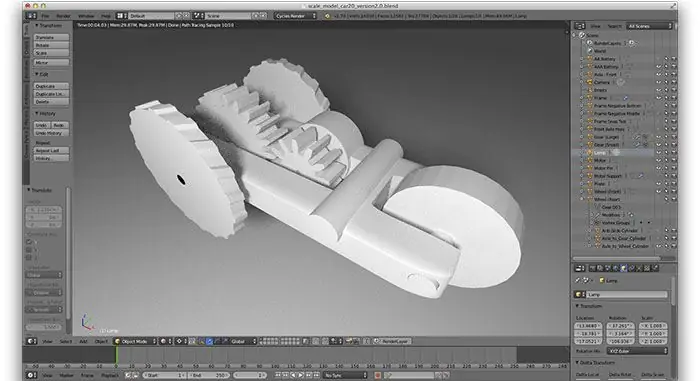Collapse the History section in the tool shelf
Image resolution: width=700 pixels, height=381 pixels.
point(37,113)
